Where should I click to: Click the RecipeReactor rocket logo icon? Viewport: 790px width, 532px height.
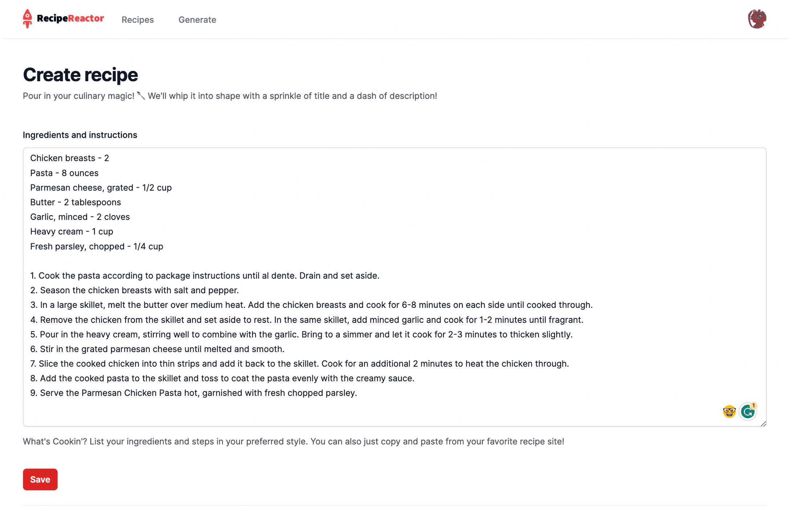27,19
